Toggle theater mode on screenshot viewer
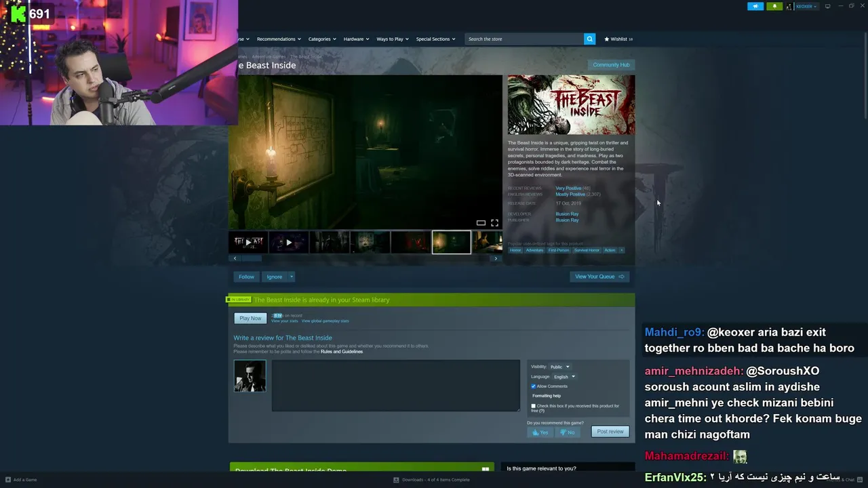This screenshot has height=488, width=868. [481, 223]
